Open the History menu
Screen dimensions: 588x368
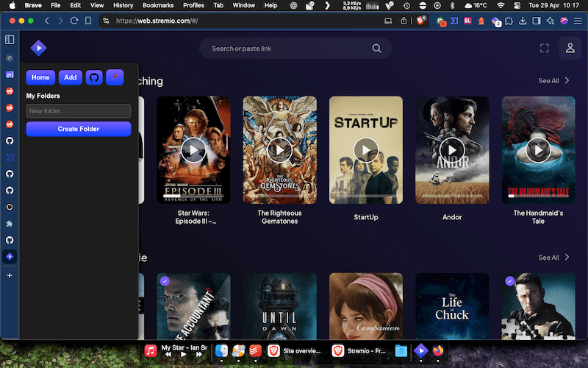[123, 5]
